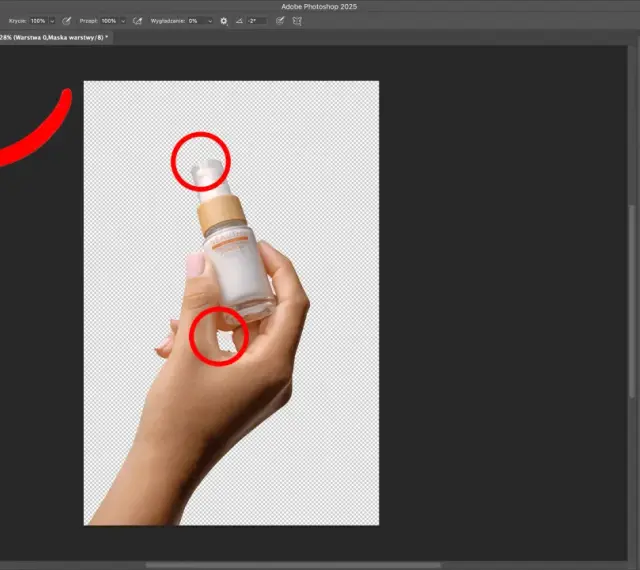This screenshot has width=640, height=570.
Task: Open smoothing options gear icon
Action: click(x=224, y=21)
